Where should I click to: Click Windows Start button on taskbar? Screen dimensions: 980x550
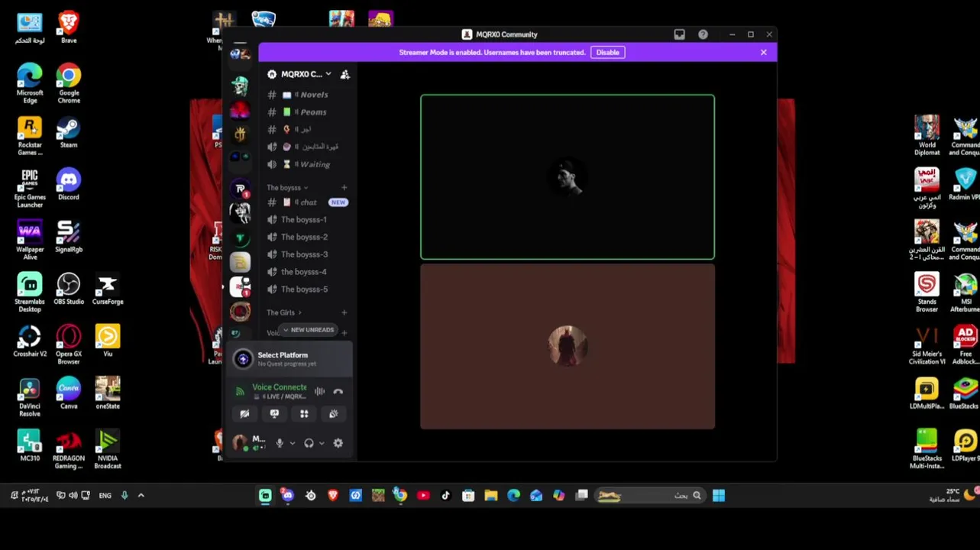(718, 496)
